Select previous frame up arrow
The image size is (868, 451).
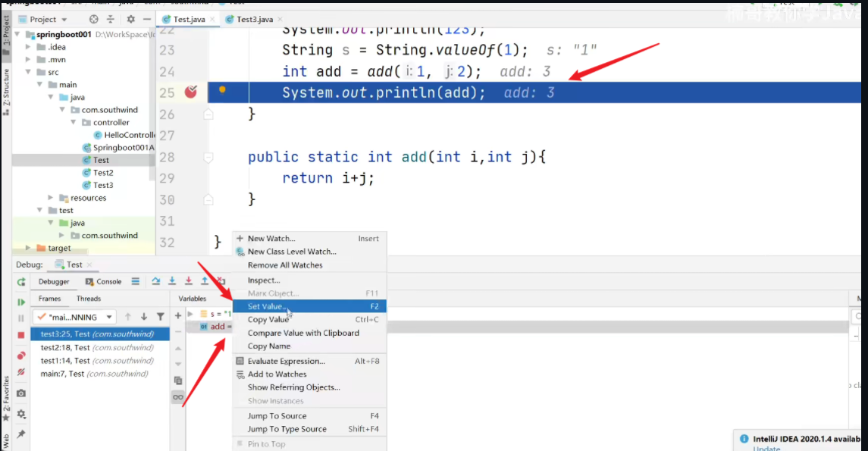(128, 317)
